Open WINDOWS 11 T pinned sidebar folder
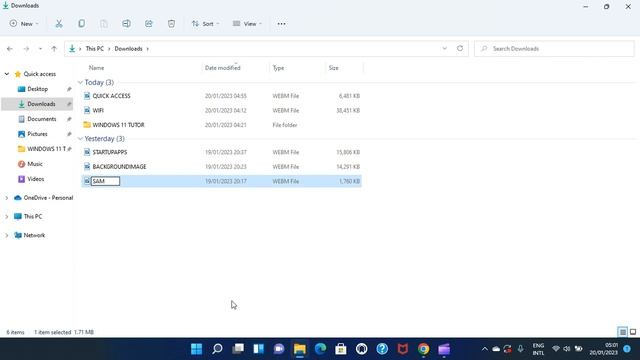Viewport: 640px width, 360px height. [46, 149]
